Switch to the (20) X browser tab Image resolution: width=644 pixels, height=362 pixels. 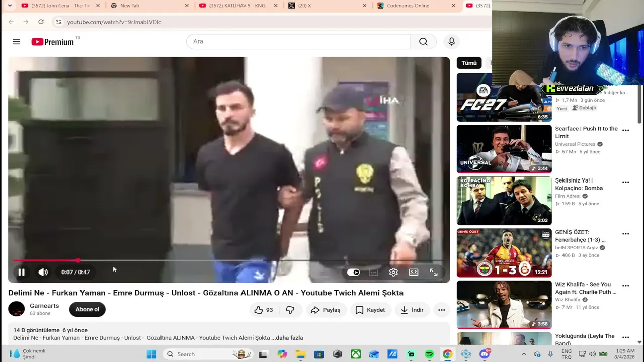click(328, 6)
